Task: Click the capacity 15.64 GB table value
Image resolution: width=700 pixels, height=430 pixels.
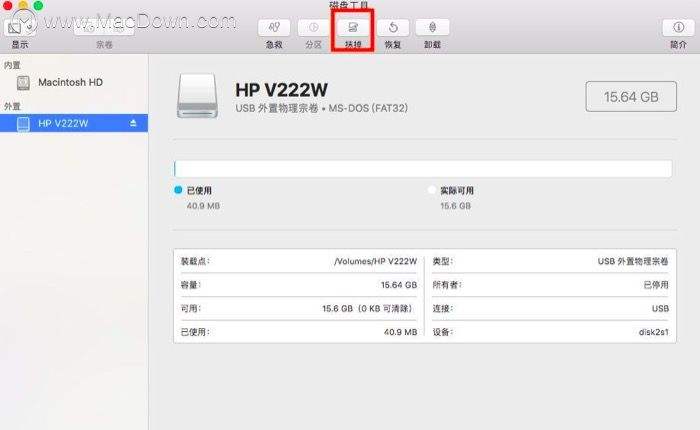Action: [399, 285]
